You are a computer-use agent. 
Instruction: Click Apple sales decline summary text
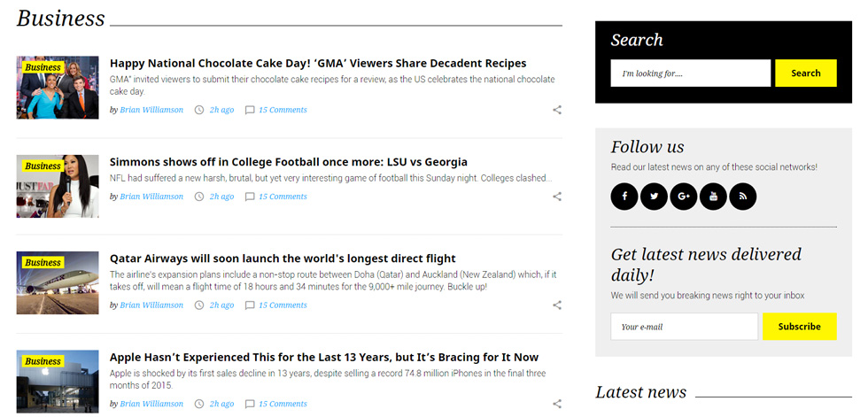point(328,380)
